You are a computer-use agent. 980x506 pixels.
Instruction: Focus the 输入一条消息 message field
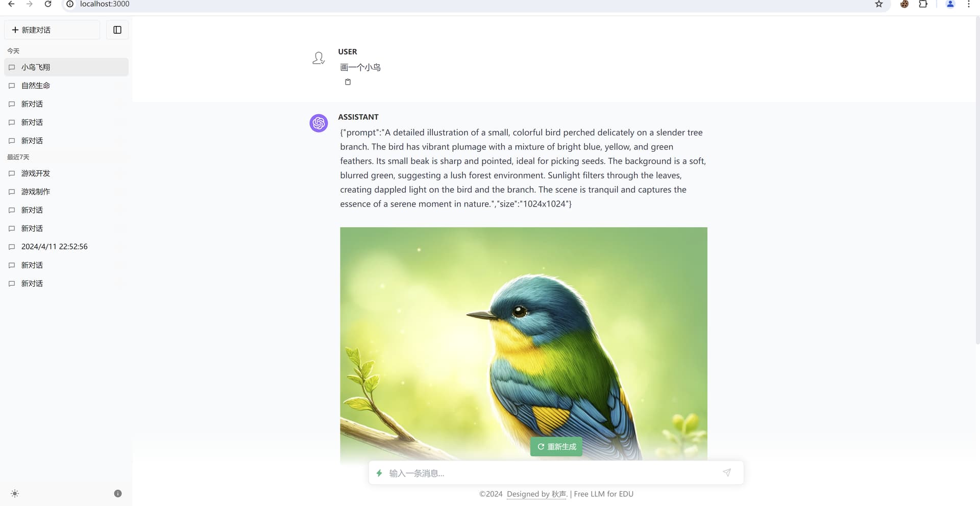coord(551,473)
